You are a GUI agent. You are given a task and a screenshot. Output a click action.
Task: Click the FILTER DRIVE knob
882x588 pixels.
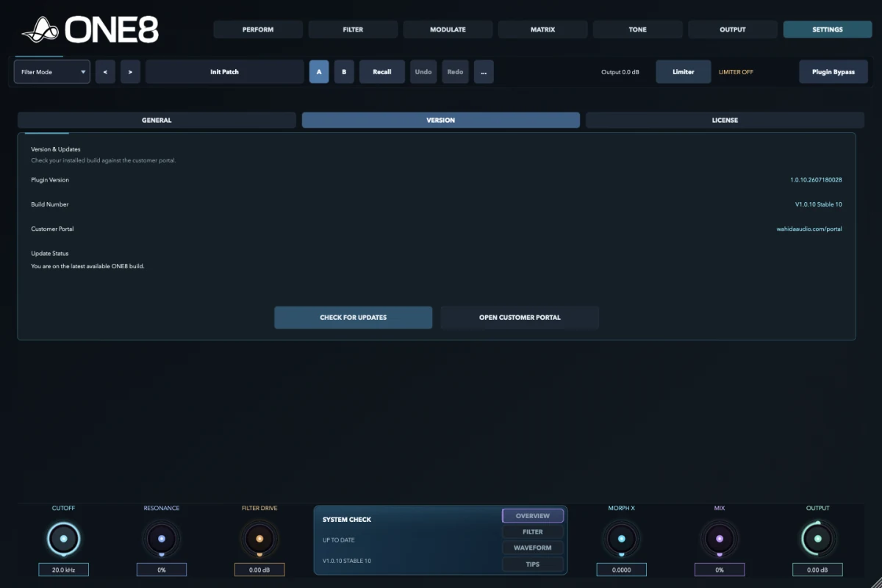(259, 539)
